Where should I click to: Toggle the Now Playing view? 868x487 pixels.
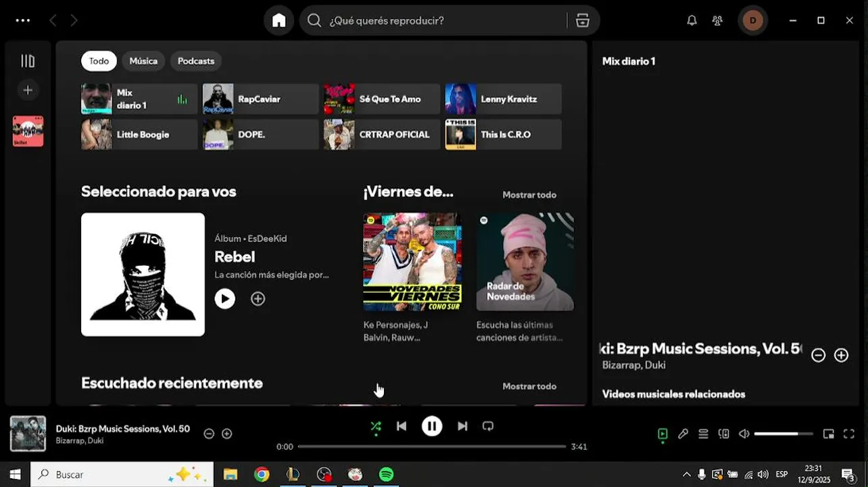pos(662,434)
